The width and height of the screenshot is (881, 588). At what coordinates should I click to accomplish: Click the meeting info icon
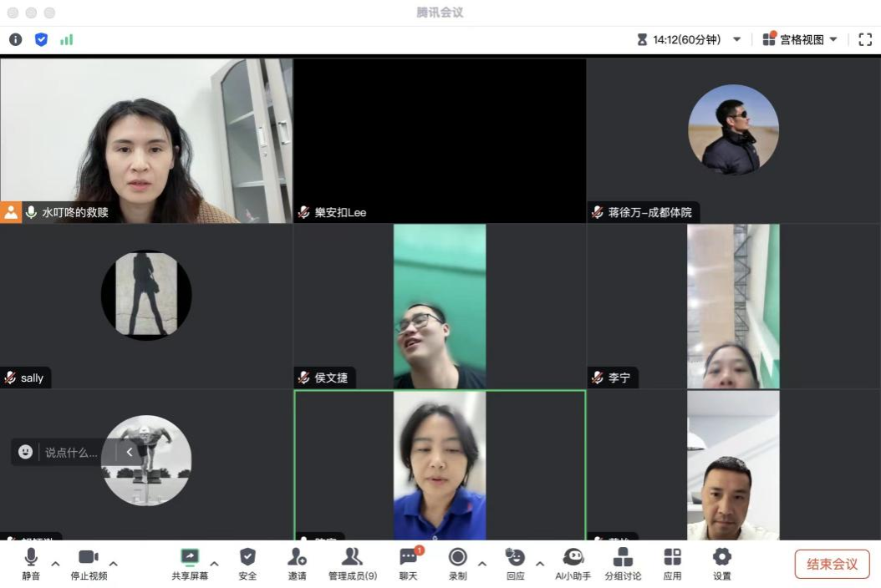tap(15, 39)
